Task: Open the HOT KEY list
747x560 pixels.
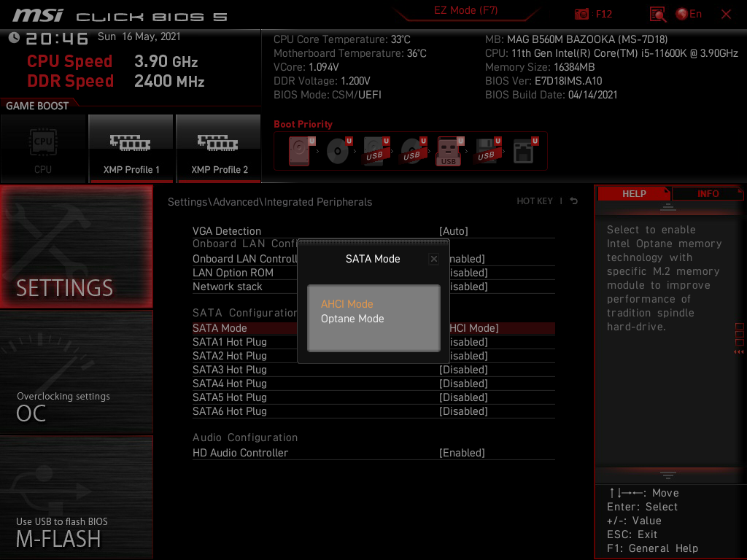Action: click(x=535, y=201)
